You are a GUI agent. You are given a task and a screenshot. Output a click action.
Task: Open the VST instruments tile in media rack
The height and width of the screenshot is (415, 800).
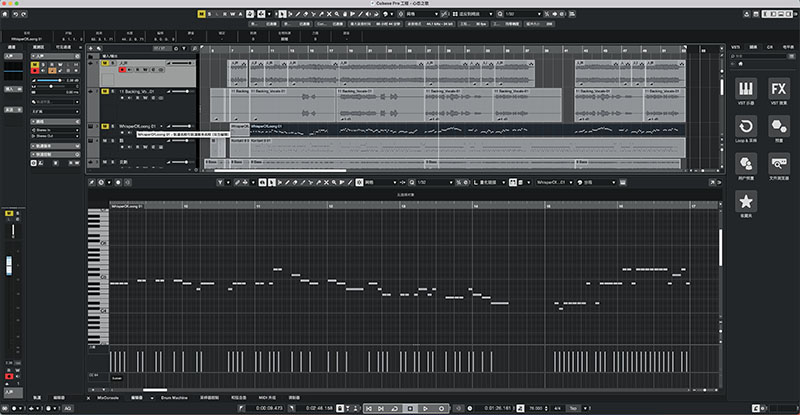point(746,89)
